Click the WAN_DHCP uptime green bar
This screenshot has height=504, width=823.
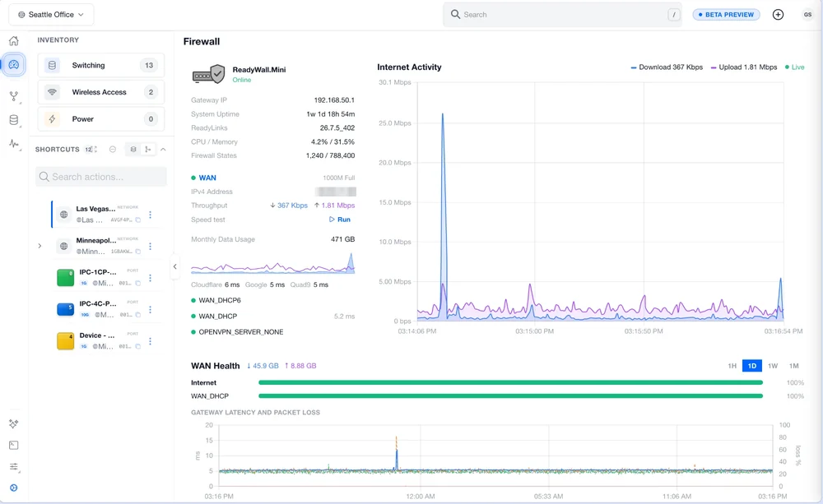(x=510, y=396)
